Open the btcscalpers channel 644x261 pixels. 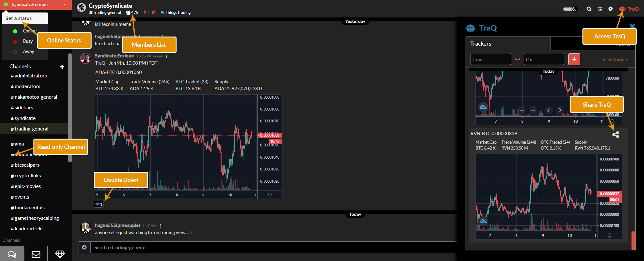(25, 165)
